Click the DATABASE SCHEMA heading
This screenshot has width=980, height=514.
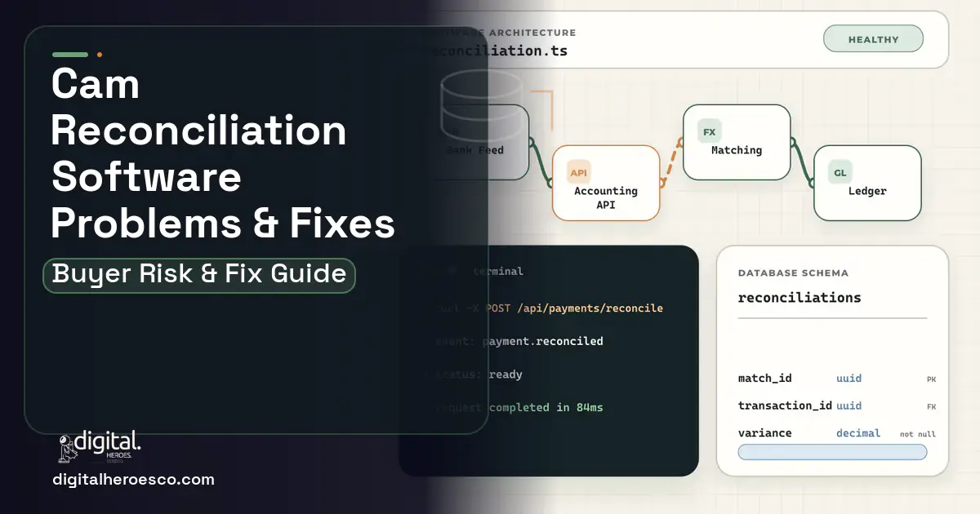click(x=793, y=273)
